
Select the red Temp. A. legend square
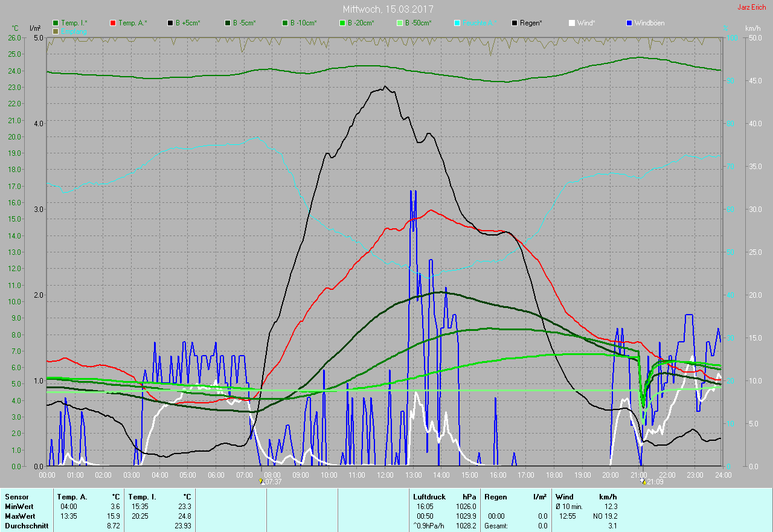point(113,23)
